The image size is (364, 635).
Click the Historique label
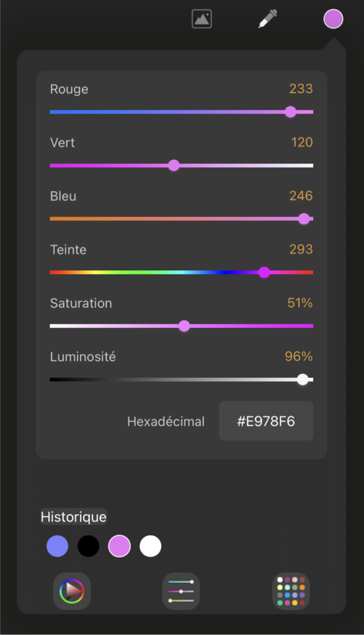coord(74,517)
